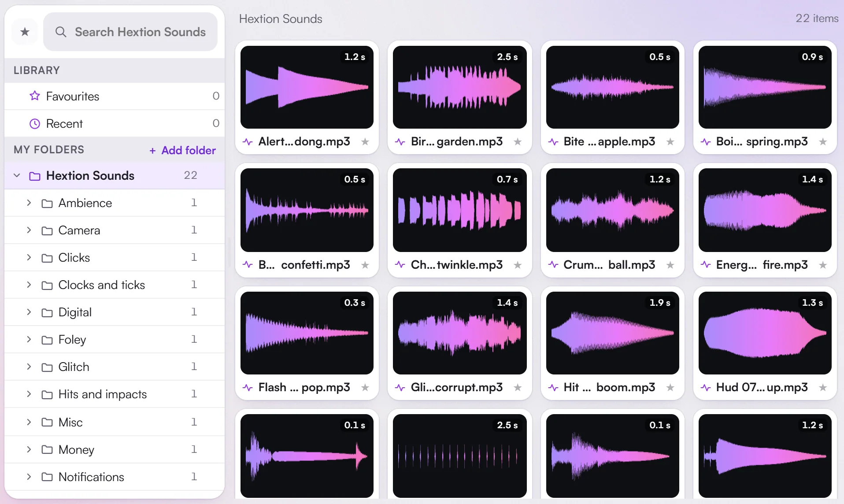Collapse the Hextion Sounds folder
The width and height of the screenshot is (844, 504).
point(17,175)
